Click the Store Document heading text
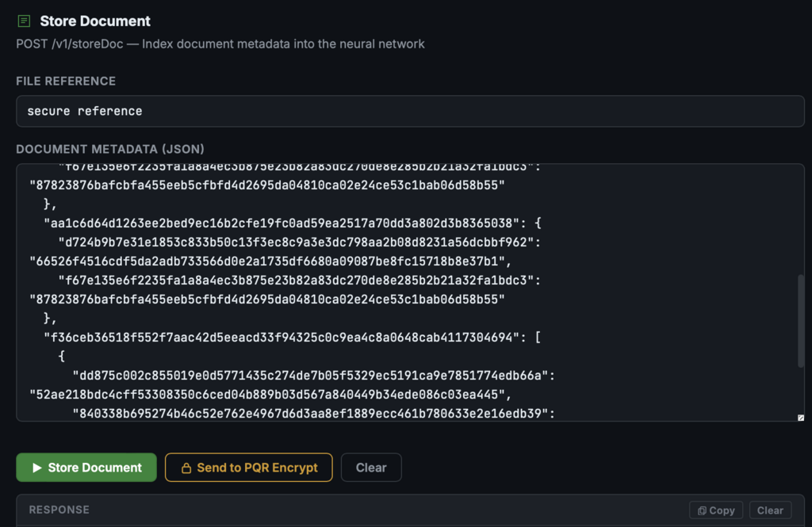This screenshot has width=812, height=527. coord(95,21)
